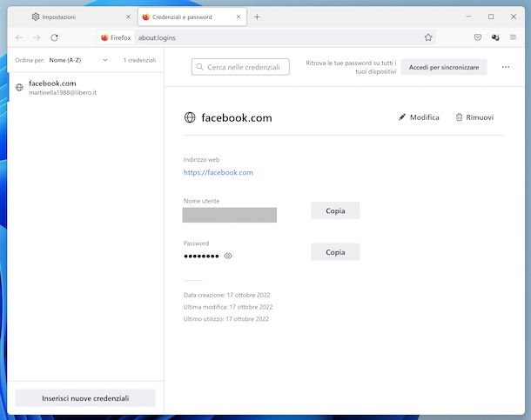This screenshot has height=420, width=531.
Task: Reload the about:logins page
Action: tap(54, 37)
